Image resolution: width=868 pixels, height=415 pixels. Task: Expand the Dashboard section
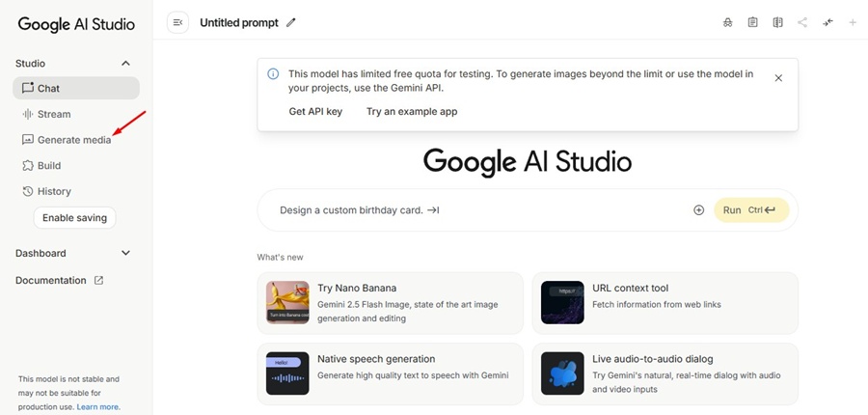click(x=125, y=253)
